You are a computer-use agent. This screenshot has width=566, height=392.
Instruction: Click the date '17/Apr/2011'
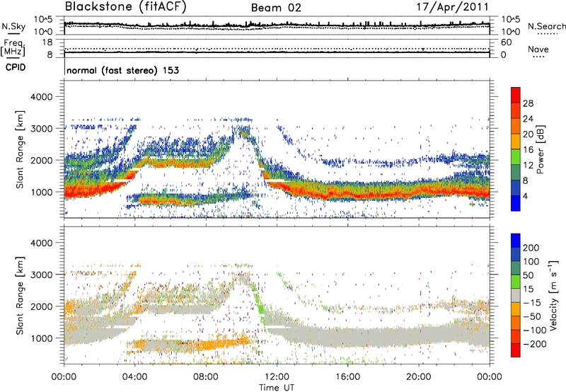point(453,7)
